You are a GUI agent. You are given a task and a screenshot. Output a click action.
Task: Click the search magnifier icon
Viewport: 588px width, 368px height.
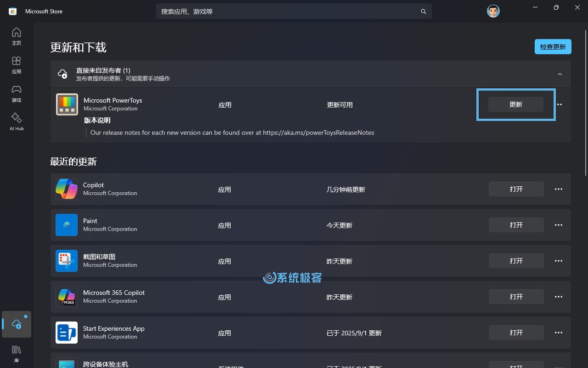(423, 11)
